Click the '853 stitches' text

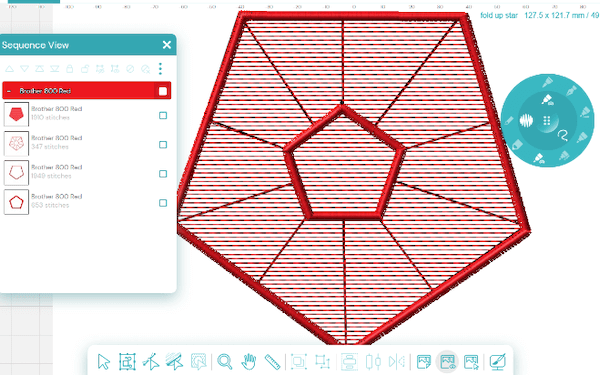coord(50,205)
